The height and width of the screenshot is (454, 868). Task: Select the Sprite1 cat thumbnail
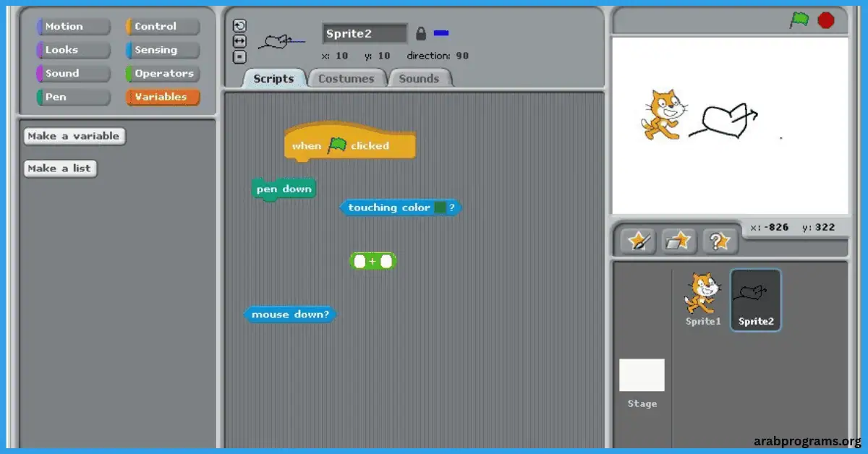(x=703, y=299)
